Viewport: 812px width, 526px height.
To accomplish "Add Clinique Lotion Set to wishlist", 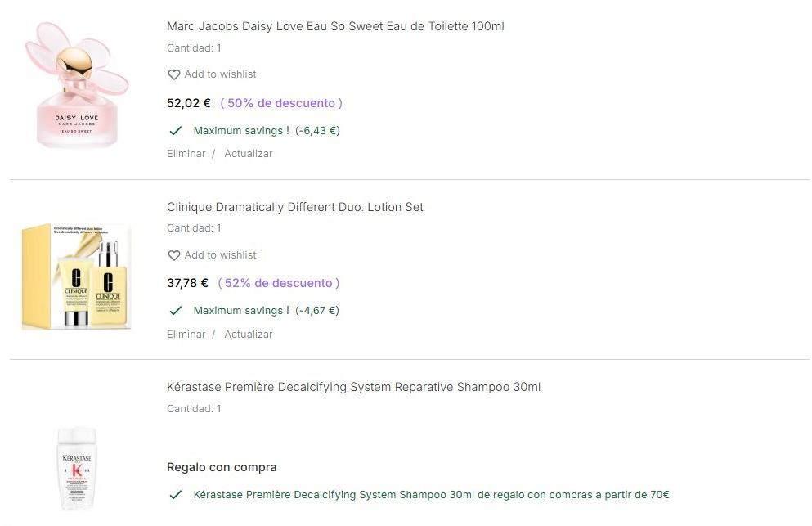I will 220,255.
